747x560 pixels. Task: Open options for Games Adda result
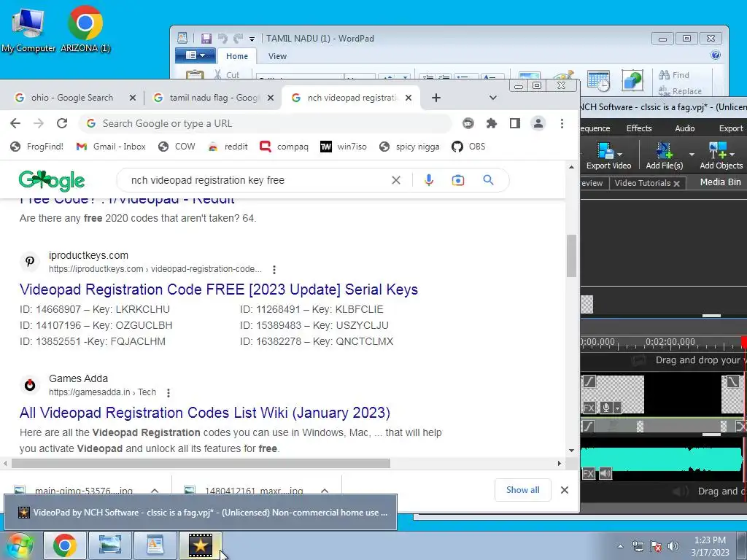(169, 393)
